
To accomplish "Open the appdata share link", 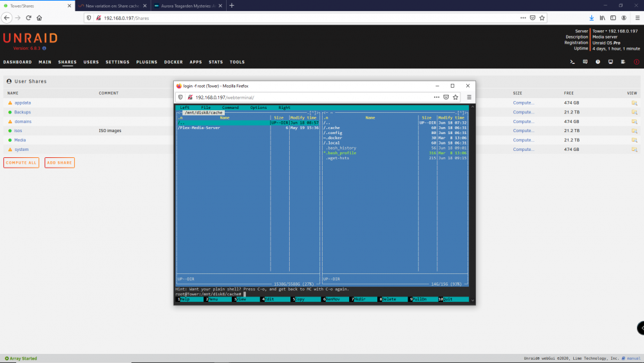I will 23,103.
